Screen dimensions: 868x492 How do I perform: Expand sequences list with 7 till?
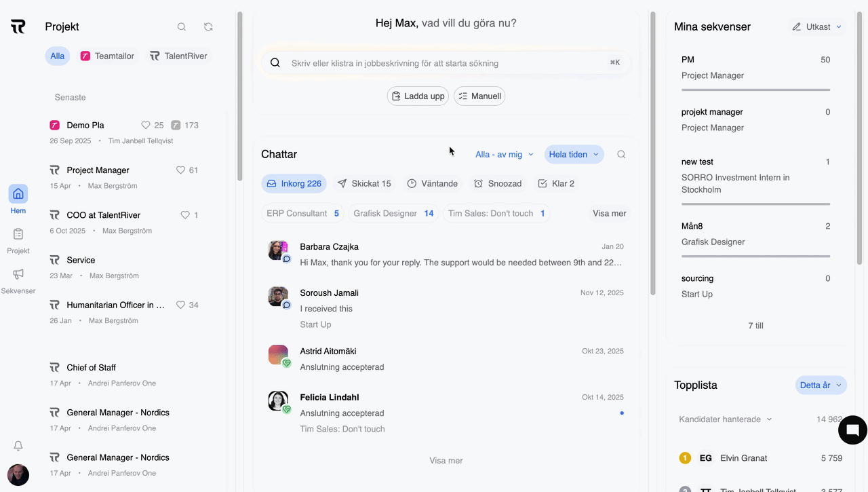pyautogui.click(x=755, y=326)
